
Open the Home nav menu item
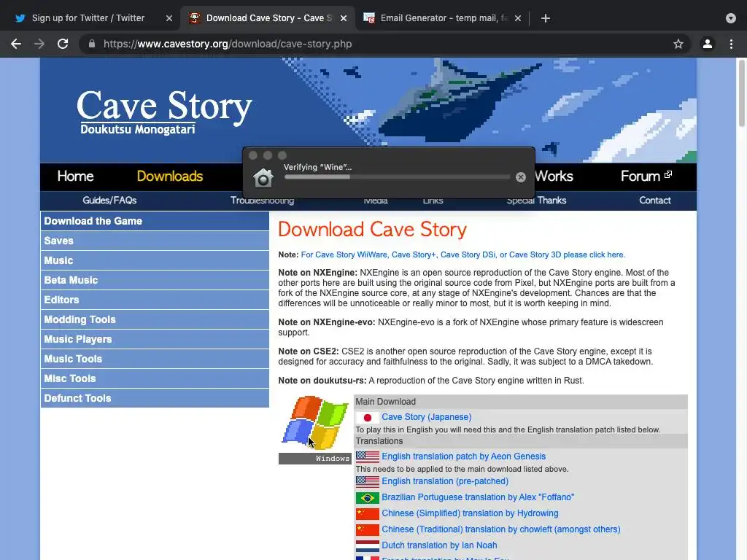pos(75,176)
